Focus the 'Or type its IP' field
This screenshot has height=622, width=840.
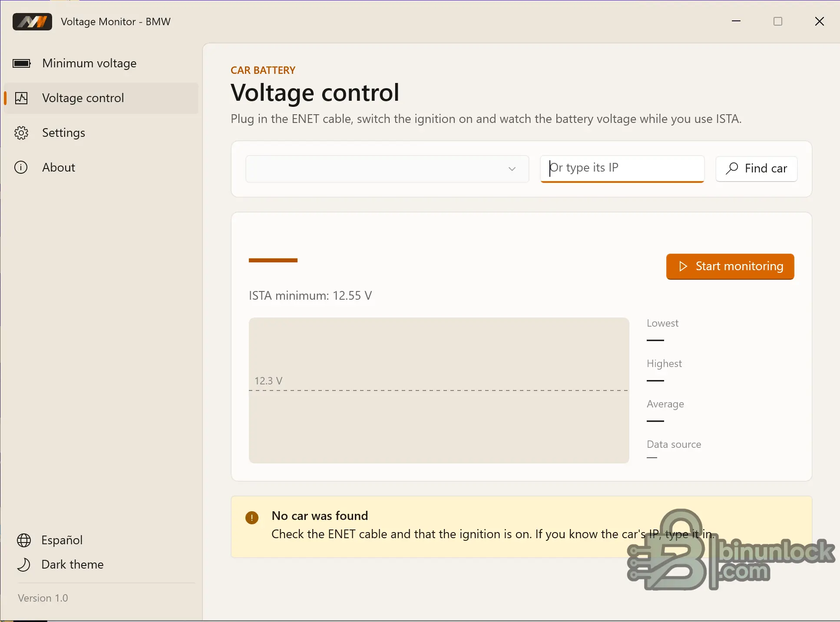pyautogui.click(x=622, y=169)
